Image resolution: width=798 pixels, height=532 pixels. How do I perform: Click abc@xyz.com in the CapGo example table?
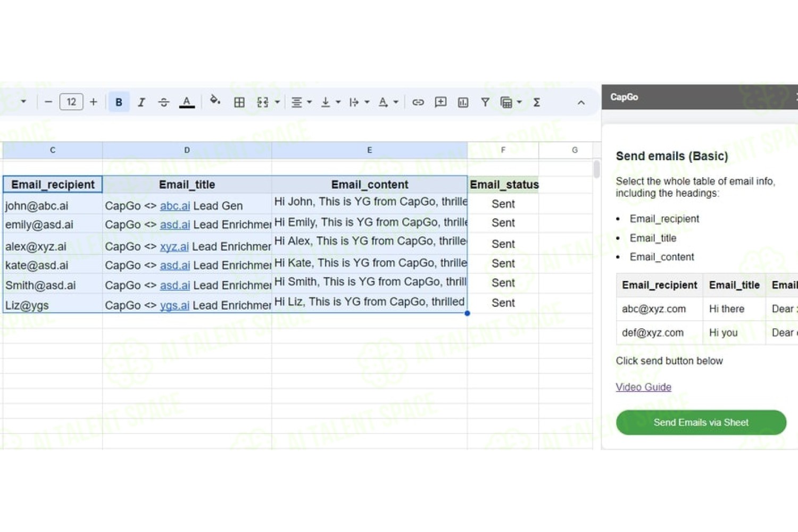[654, 309]
